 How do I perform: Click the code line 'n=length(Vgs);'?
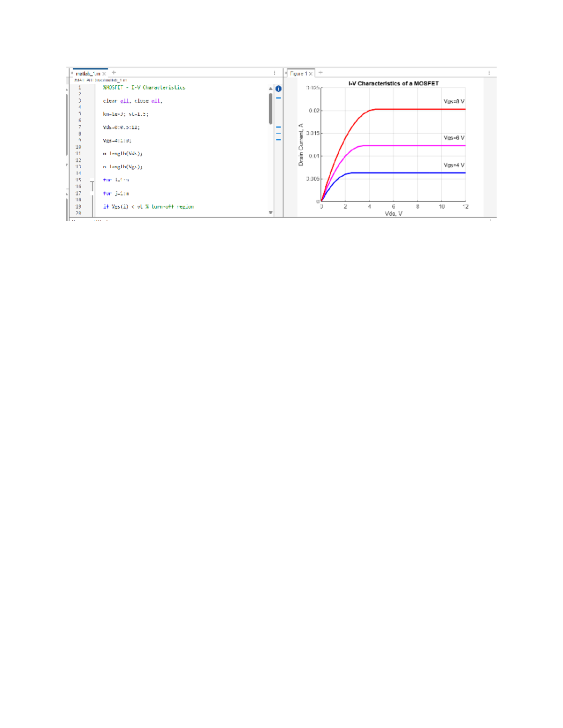[x=122, y=166]
